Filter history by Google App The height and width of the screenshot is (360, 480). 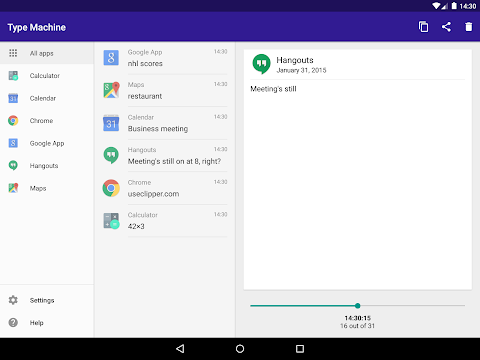[47, 143]
